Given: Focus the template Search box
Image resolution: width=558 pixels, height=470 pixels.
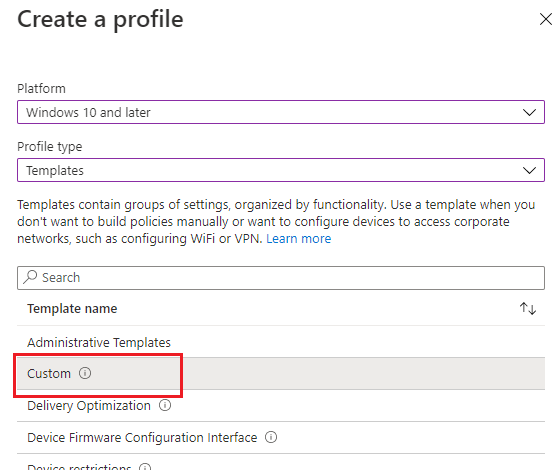Looking at the screenshot, I should click(x=281, y=278).
